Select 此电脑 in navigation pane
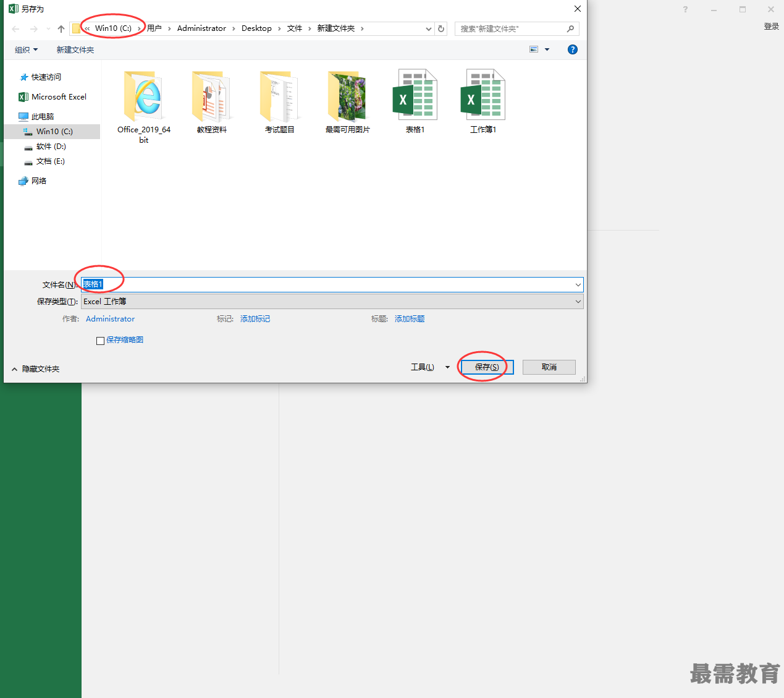This screenshot has width=784, height=698. click(x=36, y=117)
